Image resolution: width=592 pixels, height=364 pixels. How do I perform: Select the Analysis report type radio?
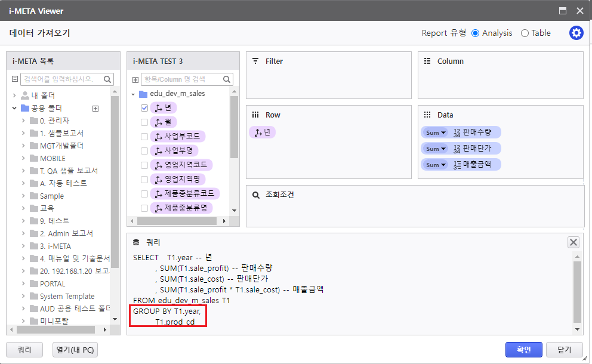pos(475,33)
